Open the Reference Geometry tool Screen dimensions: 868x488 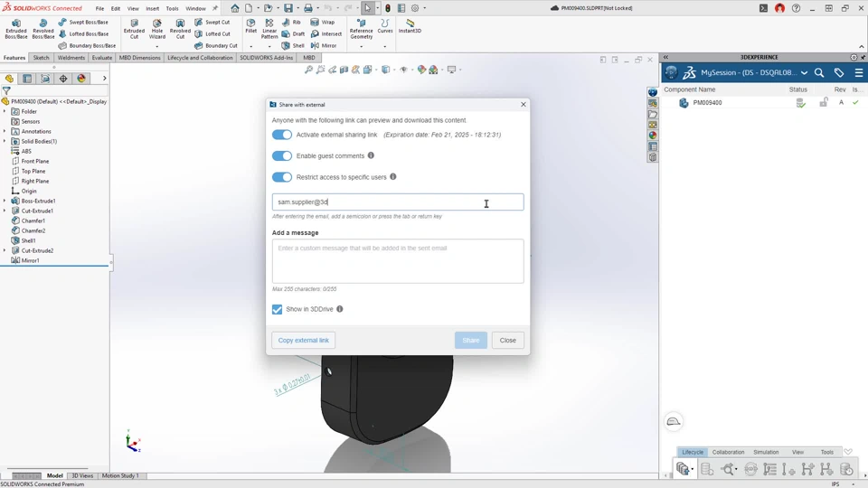pos(361,29)
